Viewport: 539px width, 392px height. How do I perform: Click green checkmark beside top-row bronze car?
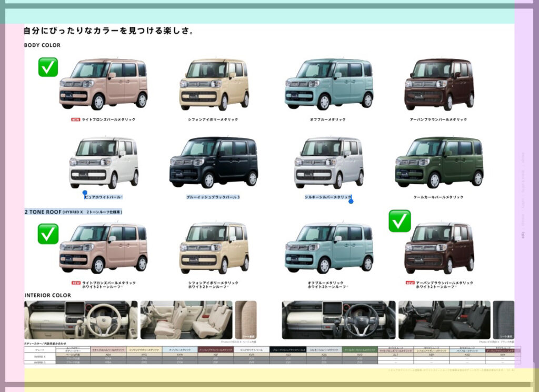click(x=48, y=67)
